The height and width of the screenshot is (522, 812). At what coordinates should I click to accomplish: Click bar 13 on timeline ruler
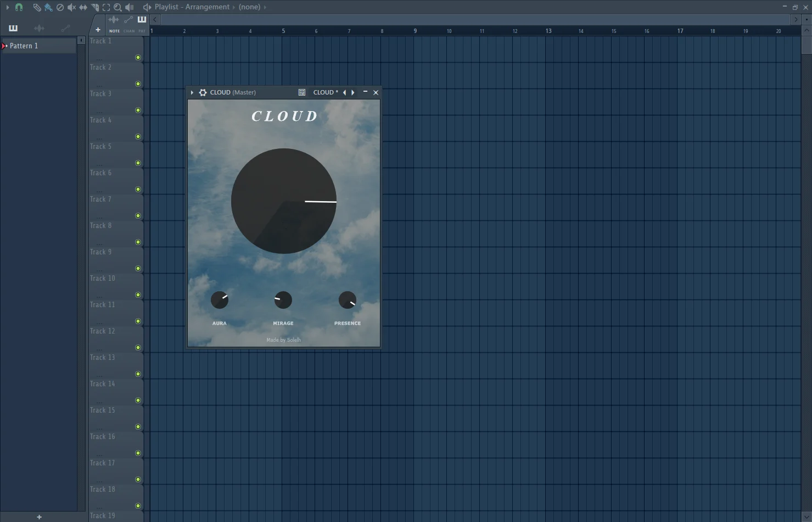[x=548, y=31]
